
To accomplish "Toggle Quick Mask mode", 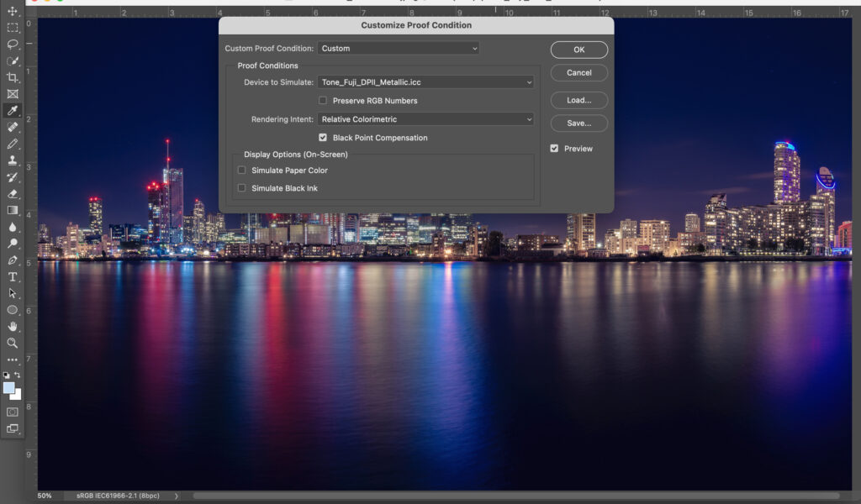I will coord(12,412).
